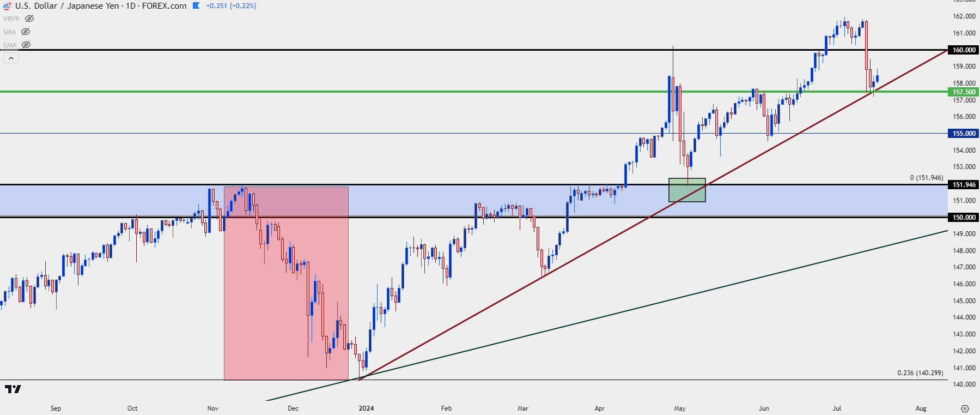
Task: Click the TradingView logo
Action: 13,389
